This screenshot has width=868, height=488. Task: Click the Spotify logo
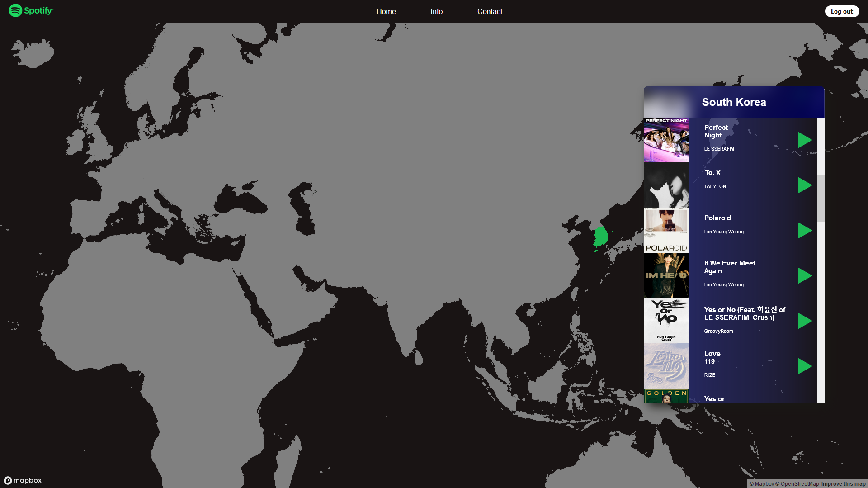31,10
